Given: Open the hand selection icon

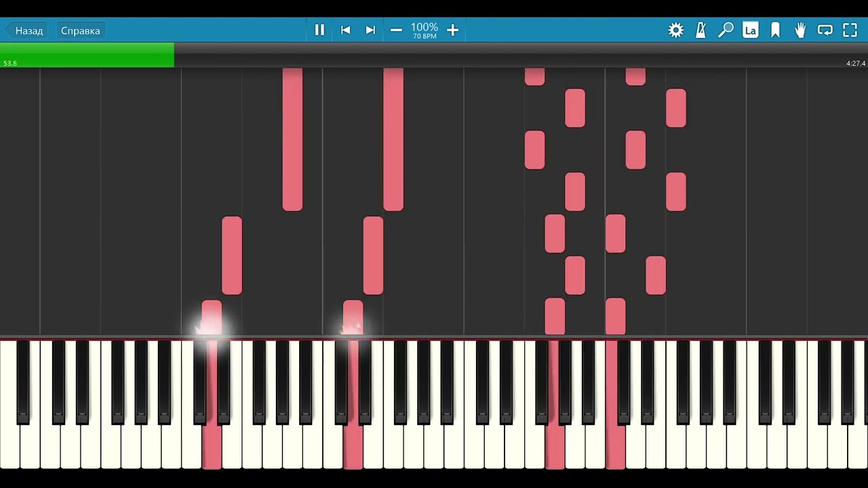Looking at the screenshot, I should click(800, 30).
